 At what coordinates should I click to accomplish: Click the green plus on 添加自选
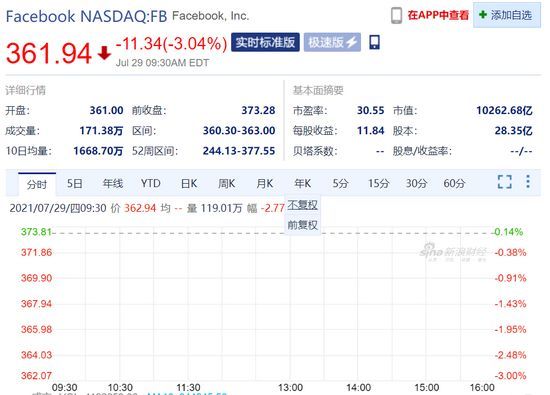[x=483, y=15]
